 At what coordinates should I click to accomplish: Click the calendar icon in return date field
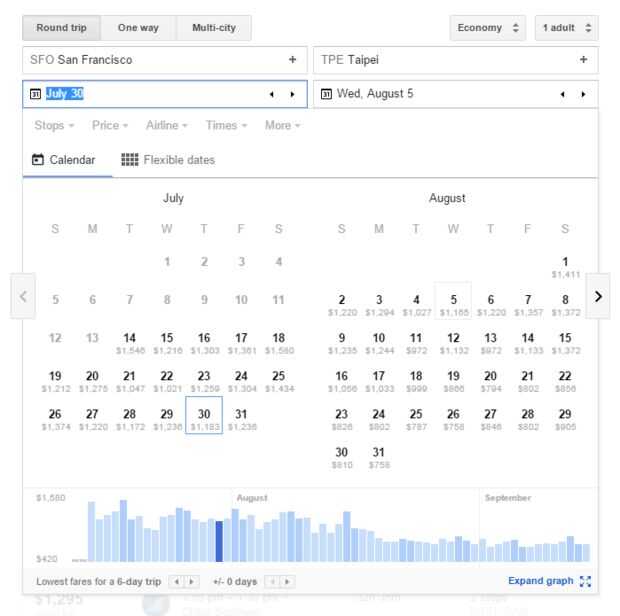pos(327,94)
